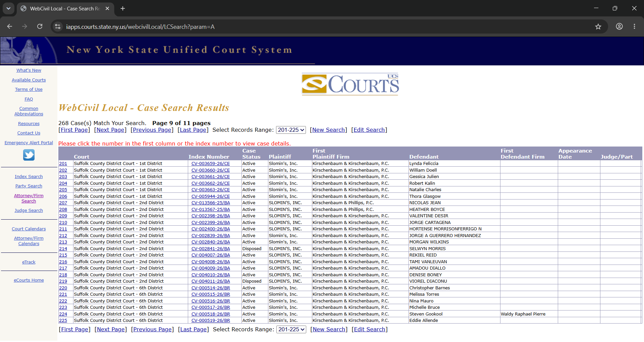Open Available Courts in sidebar
This screenshot has height=342, width=644.
click(29, 80)
